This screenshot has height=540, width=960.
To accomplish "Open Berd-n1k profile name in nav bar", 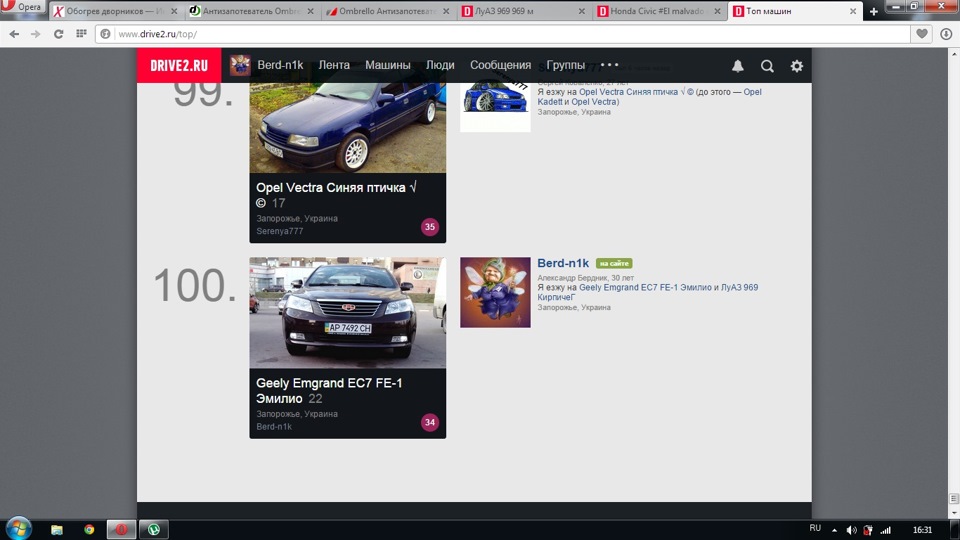I will [x=280, y=65].
